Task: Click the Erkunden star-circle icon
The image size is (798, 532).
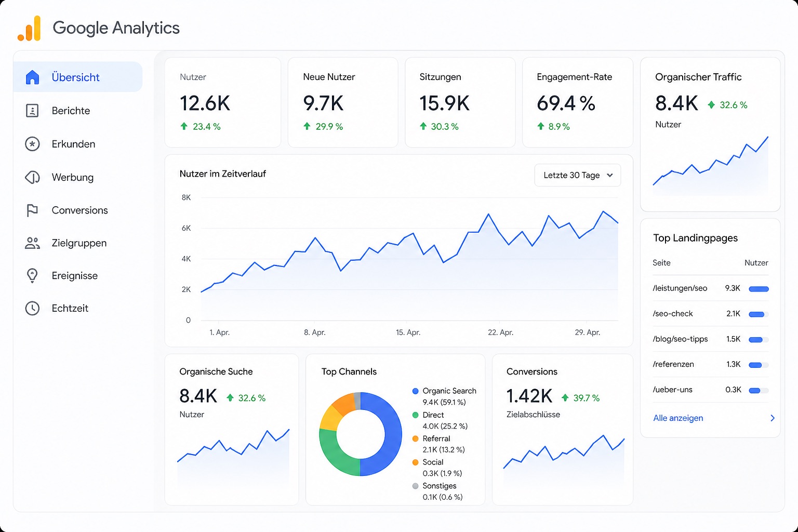Action: 32,144
